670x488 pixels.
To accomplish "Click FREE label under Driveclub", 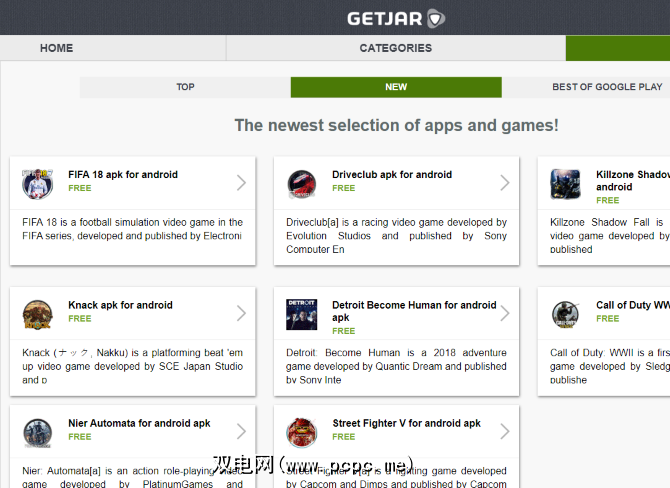I will [344, 188].
